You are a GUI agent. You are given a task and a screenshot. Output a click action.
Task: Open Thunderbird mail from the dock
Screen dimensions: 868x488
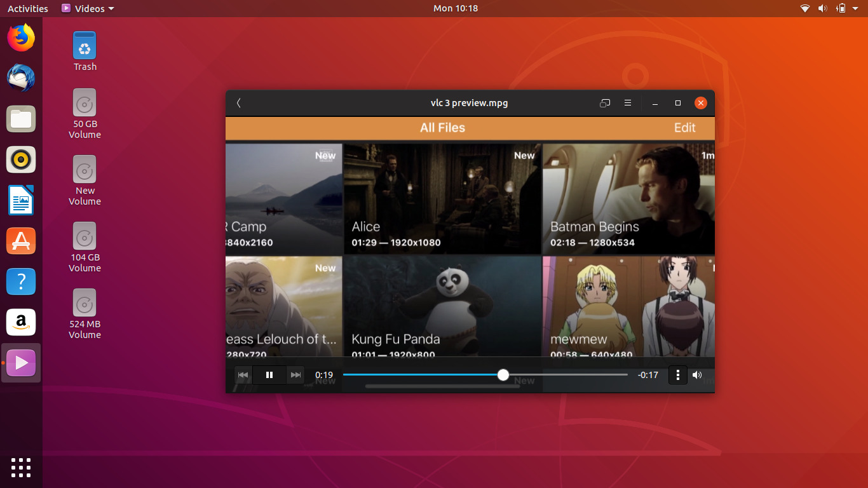pyautogui.click(x=21, y=78)
